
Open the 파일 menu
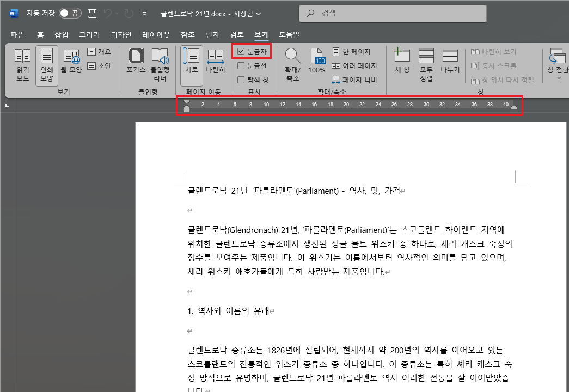(x=17, y=34)
